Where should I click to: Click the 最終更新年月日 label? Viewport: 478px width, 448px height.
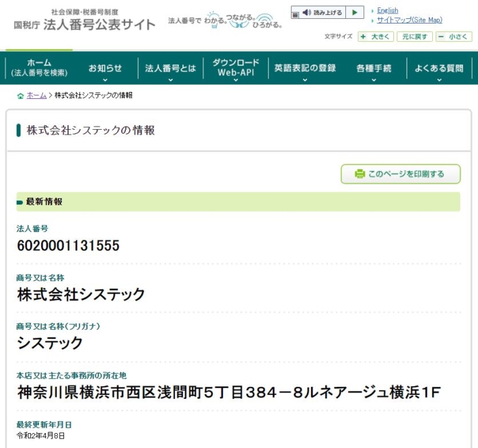[x=44, y=424]
